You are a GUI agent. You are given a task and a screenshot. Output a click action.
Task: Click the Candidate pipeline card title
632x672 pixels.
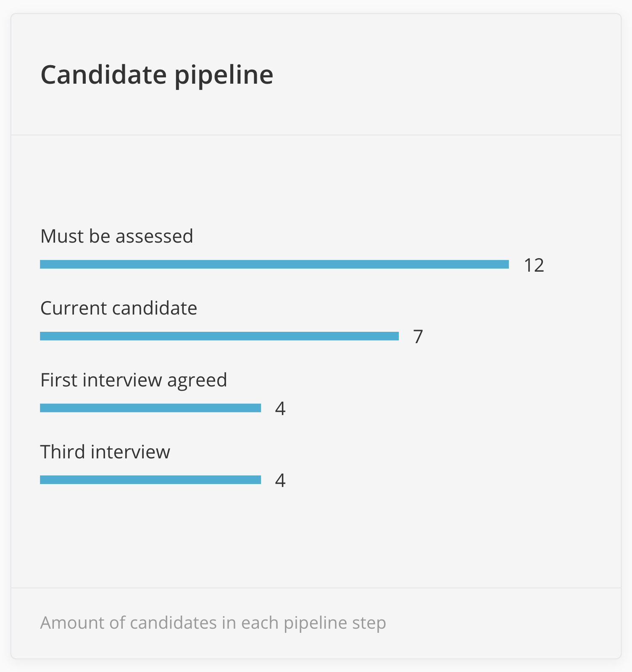pos(157,75)
